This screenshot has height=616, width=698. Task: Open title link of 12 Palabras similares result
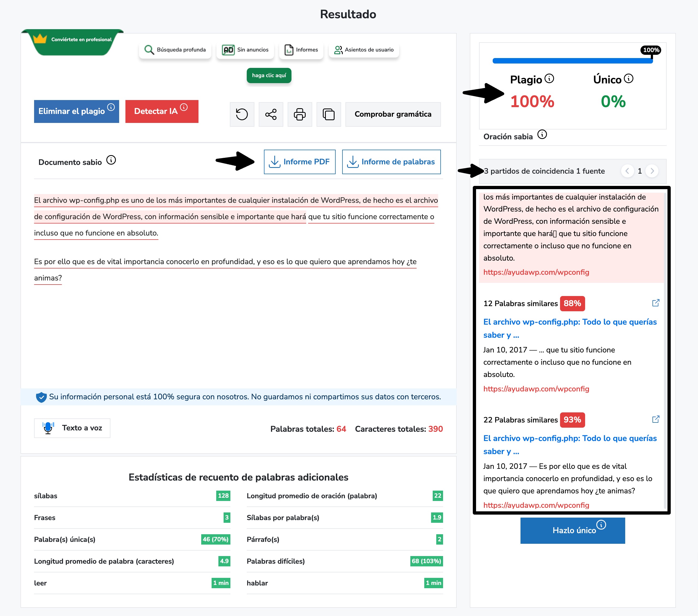point(570,328)
